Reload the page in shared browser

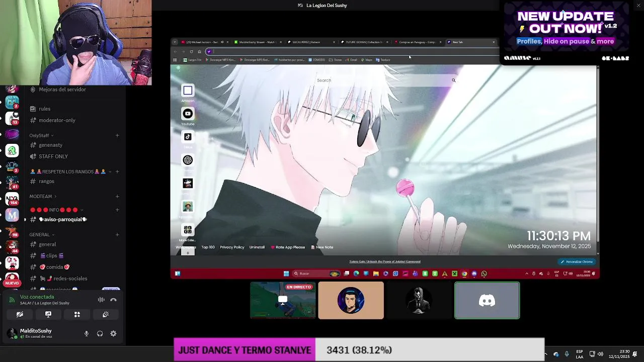click(191, 51)
